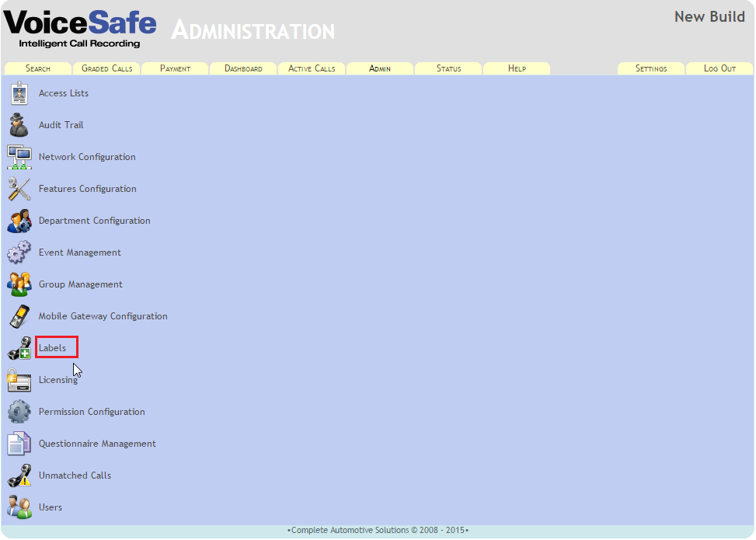Click the VoiceSafe logo
Screen dimensions: 756x540
tap(79, 29)
